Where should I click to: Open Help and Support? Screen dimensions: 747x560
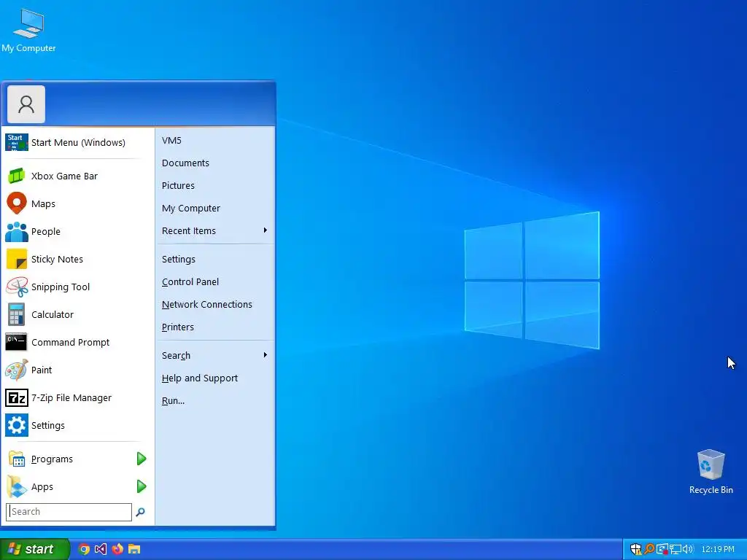pos(215,378)
